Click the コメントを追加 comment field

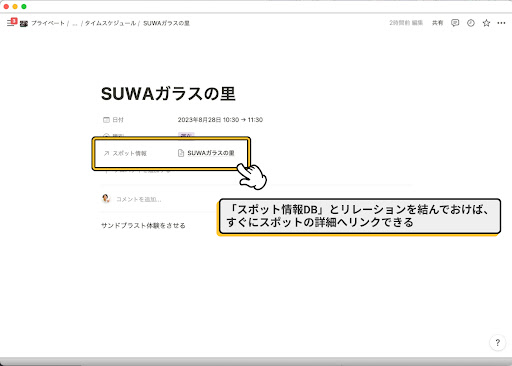pyautogui.click(x=139, y=199)
